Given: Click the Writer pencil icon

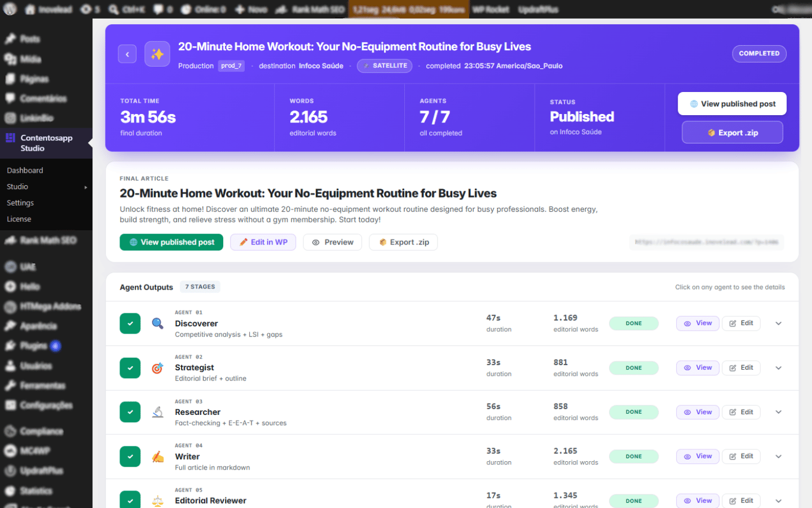Looking at the screenshot, I should coord(158,457).
